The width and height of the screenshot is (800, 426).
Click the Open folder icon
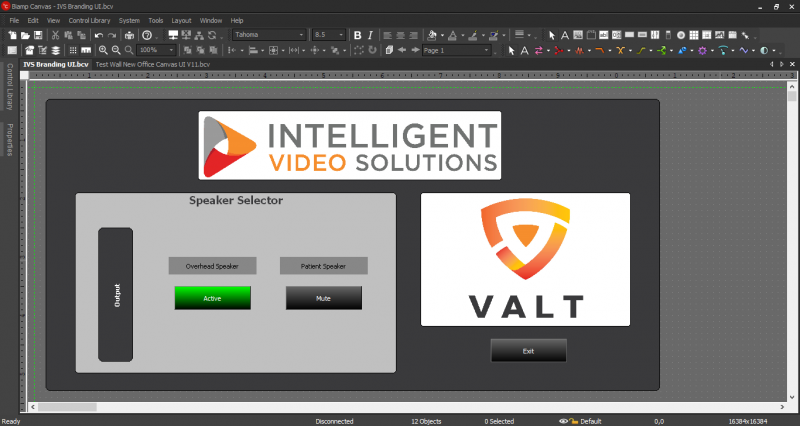click(25, 35)
